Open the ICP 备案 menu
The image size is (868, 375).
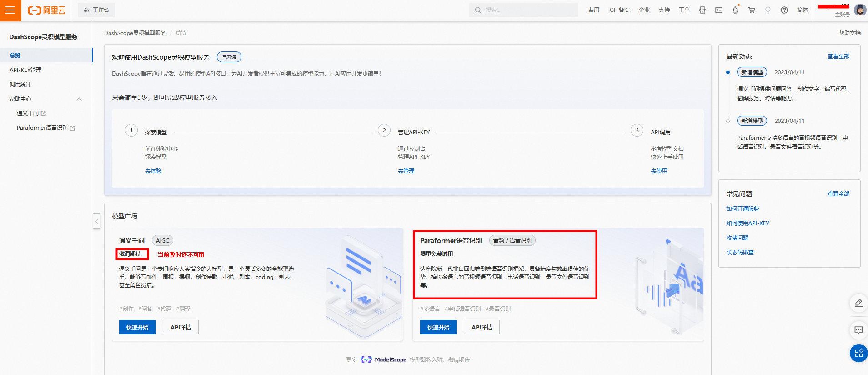pos(619,10)
